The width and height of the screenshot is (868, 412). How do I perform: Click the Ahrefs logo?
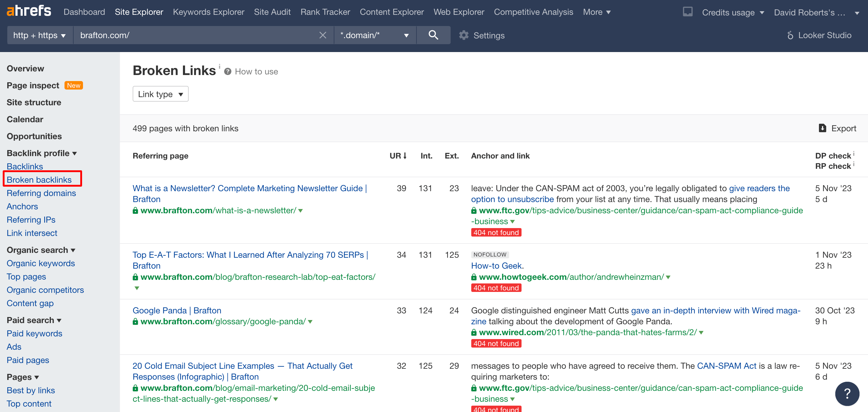click(29, 11)
